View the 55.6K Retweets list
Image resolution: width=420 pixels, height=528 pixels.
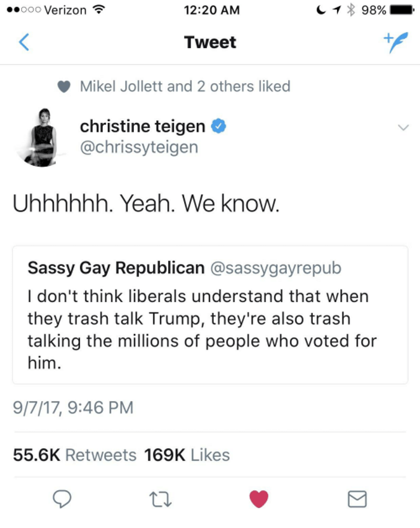(75, 455)
